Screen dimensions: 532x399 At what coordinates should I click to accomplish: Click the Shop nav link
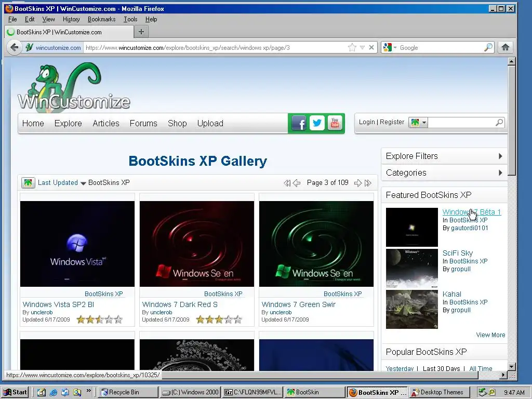pyautogui.click(x=177, y=123)
